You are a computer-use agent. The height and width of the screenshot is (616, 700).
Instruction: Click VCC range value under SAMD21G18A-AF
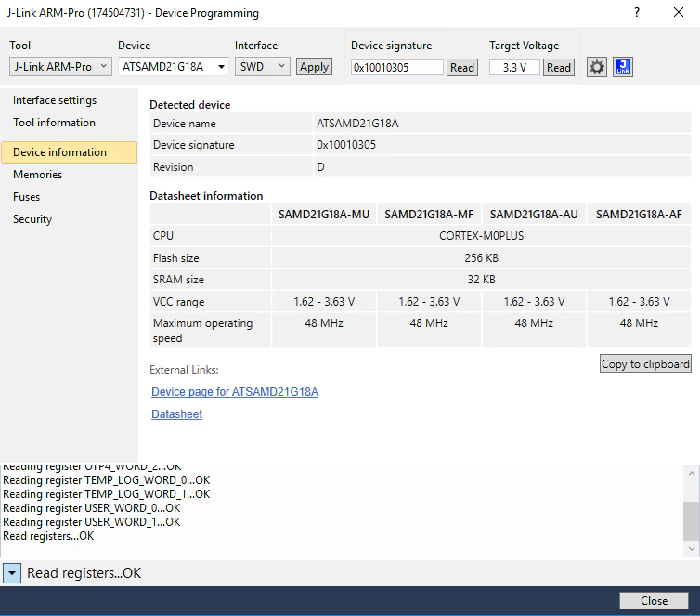click(639, 302)
